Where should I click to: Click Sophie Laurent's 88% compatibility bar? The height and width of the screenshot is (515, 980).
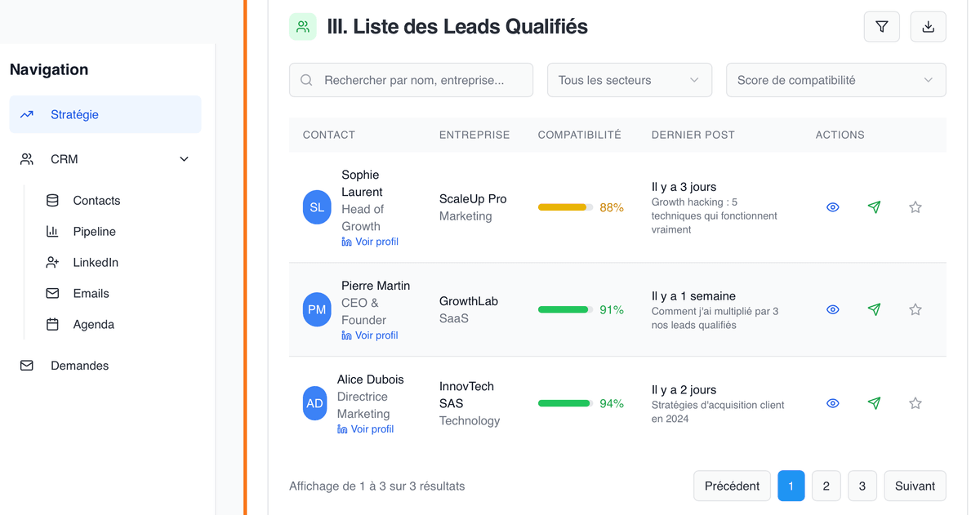point(565,207)
